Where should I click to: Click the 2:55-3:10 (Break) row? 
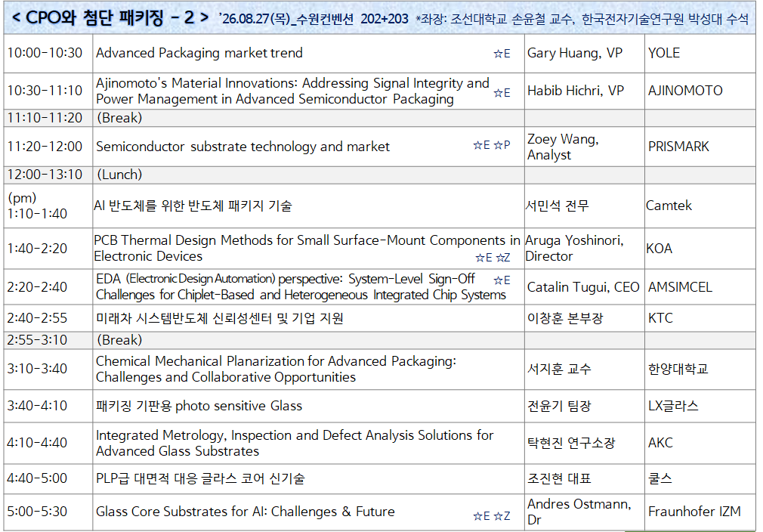pos(379,340)
